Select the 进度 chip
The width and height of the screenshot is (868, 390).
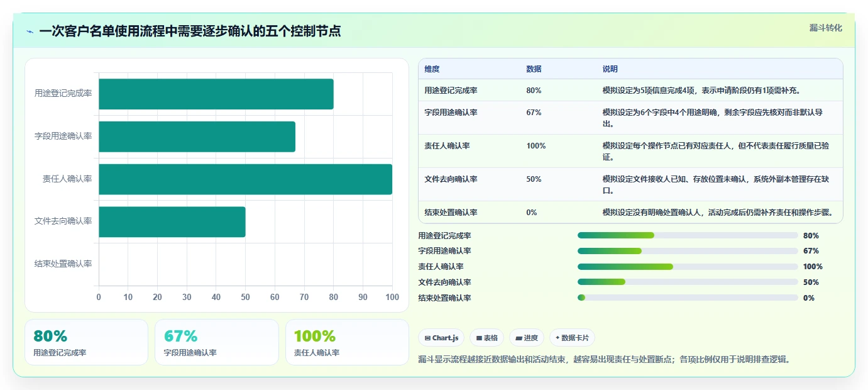(x=527, y=338)
